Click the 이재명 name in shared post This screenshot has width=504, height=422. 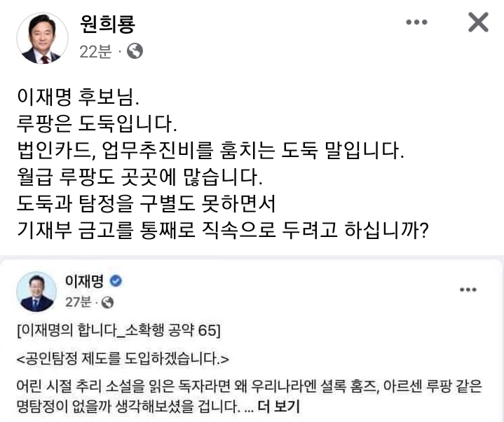[84, 282]
